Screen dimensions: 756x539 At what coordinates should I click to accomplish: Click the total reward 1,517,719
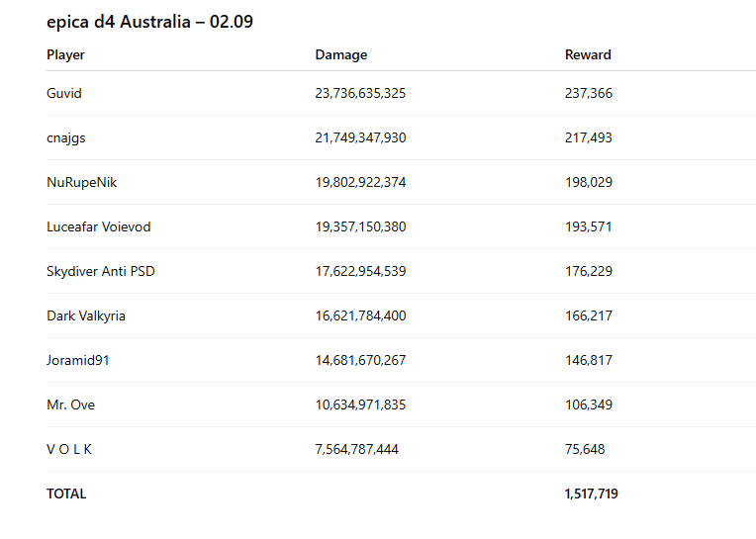coord(592,494)
